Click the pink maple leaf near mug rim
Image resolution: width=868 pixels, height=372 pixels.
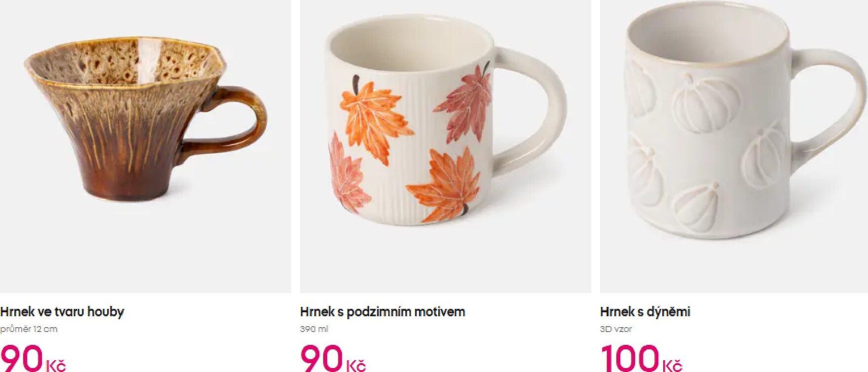click(469, 103)
